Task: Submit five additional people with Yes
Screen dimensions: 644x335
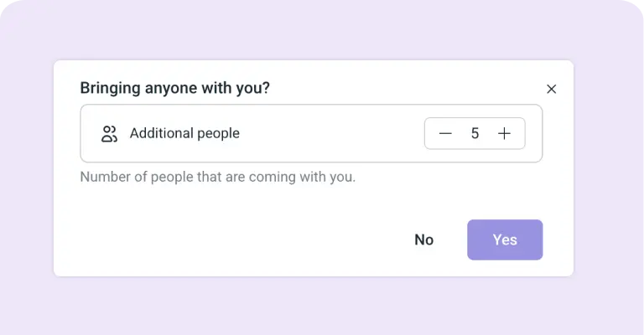Action: pyautogui.click(x=505, y=240)
